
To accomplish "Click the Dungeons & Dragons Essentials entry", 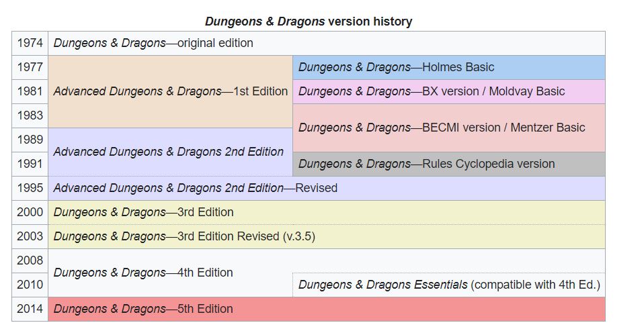I will (x=449, y=285).
